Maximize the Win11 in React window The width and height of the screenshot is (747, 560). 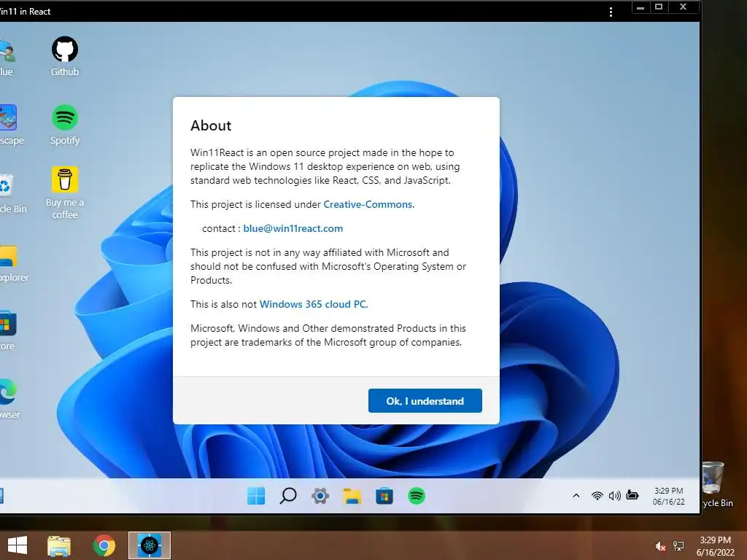pos(659,7)
